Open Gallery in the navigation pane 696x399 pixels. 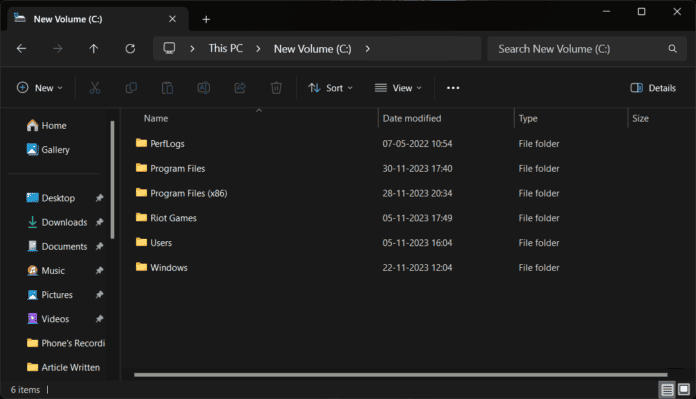point(48,150)
